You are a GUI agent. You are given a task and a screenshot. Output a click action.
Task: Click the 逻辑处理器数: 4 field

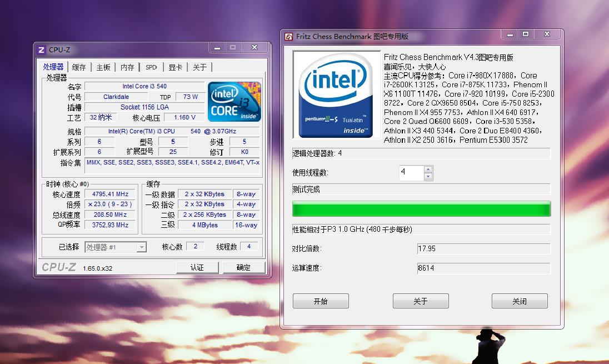point(421,153)
